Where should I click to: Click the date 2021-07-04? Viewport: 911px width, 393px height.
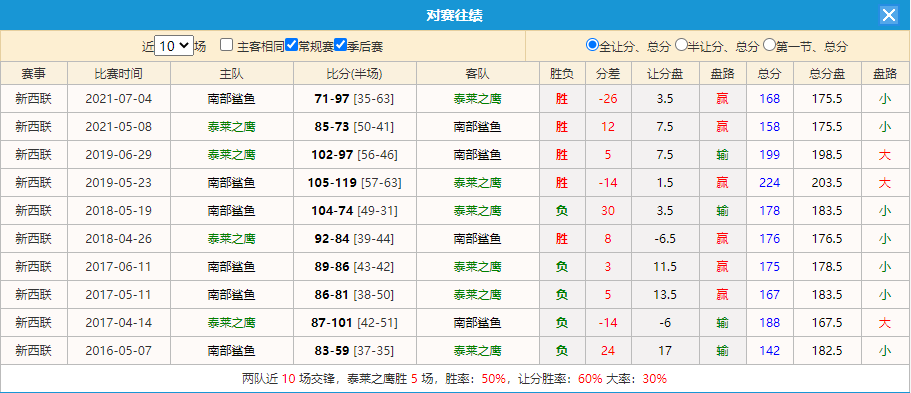tap(119, 99)
